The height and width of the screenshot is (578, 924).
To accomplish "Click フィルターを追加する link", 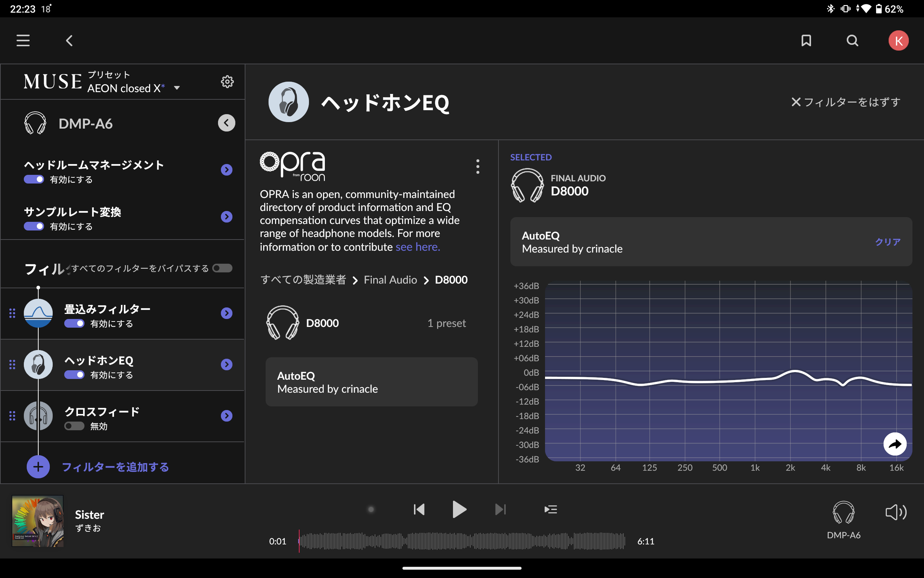I will pyautogui.click(x=115, y=467).
